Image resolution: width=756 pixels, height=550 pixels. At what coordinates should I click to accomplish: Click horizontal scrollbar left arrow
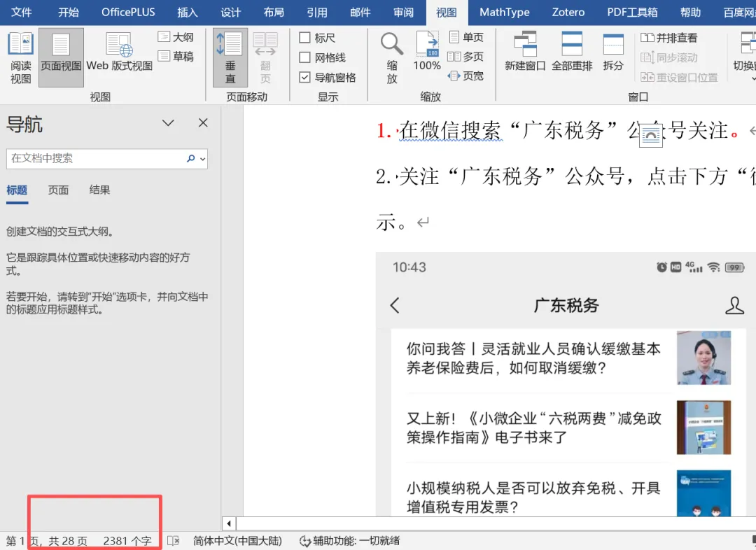229,523
